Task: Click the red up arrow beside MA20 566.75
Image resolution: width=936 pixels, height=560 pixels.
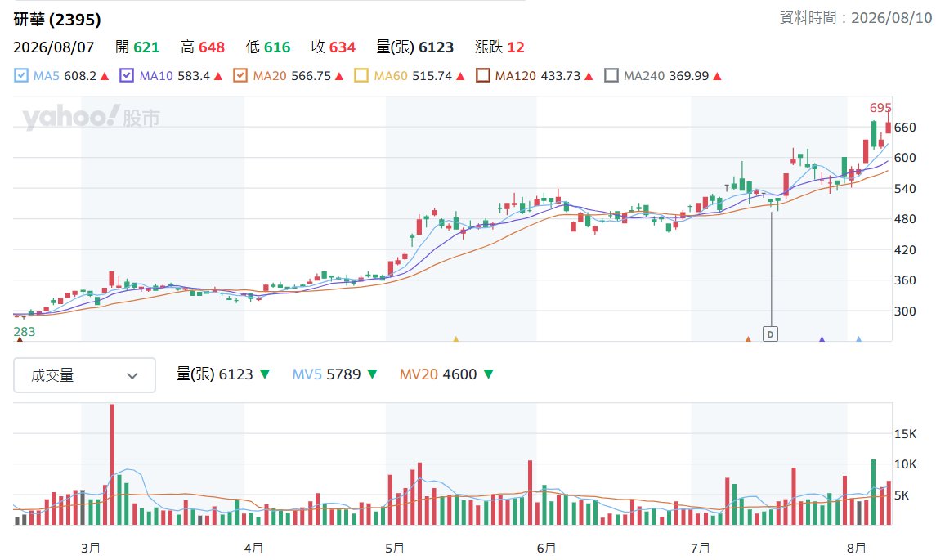Action: (340, 76)
